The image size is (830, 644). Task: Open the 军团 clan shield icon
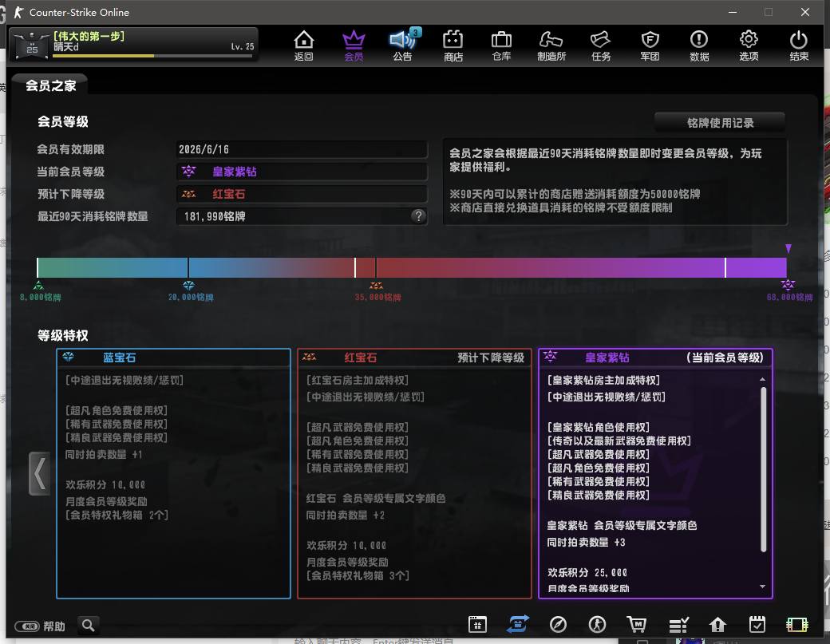[650, 45]
